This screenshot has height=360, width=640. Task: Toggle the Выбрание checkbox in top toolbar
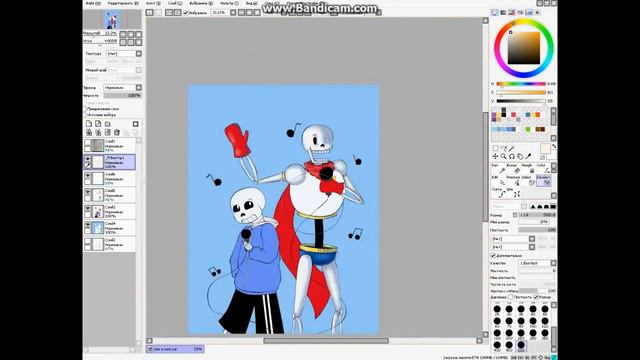click(x=186, y=13)
